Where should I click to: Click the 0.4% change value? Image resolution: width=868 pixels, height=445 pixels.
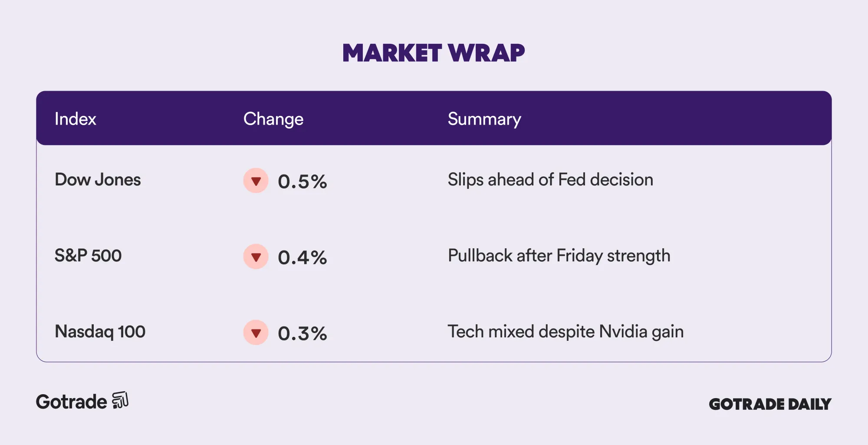[302, 257]
